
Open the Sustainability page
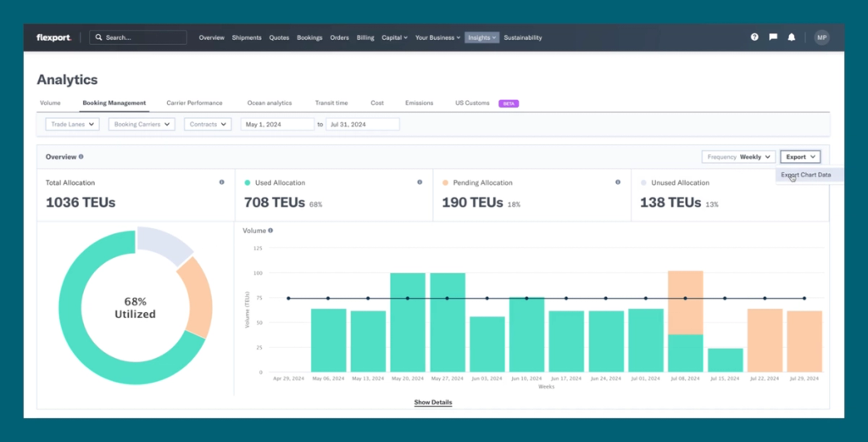[522, 37]
